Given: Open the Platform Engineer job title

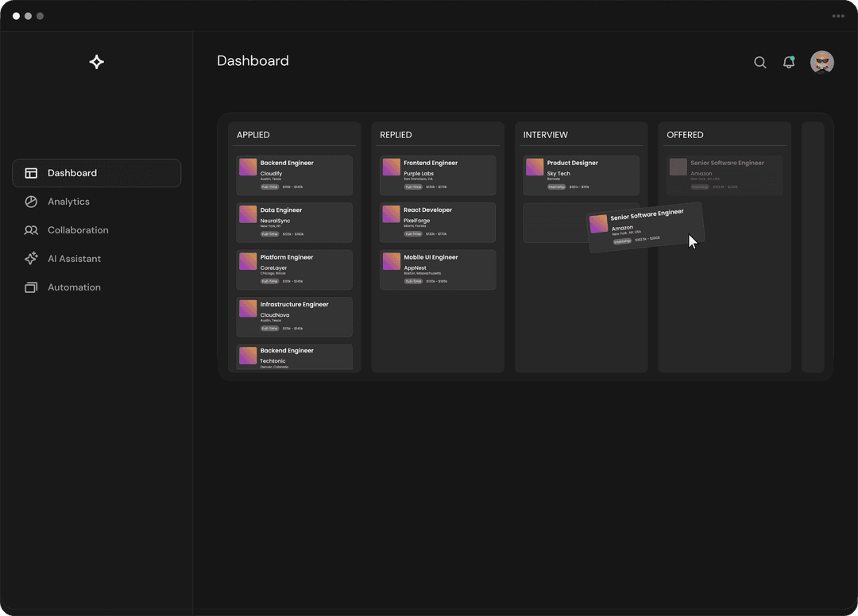Looking at the screenshot, I should (x=286, y=257).
